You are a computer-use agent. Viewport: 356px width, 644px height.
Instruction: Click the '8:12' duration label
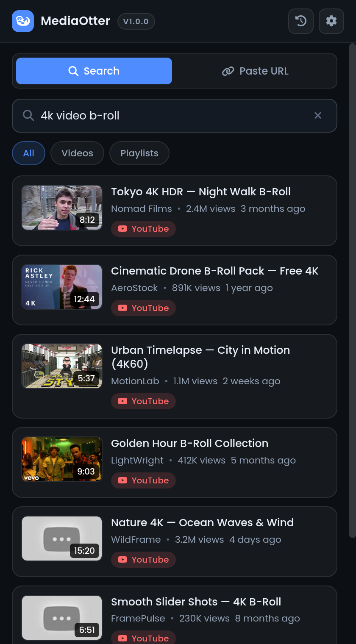coord(87,220)
